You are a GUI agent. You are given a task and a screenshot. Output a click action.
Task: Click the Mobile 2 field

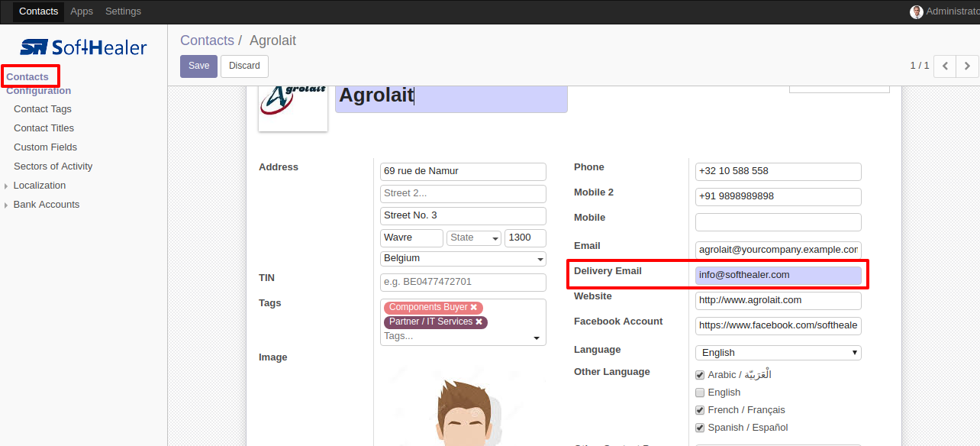778,197
